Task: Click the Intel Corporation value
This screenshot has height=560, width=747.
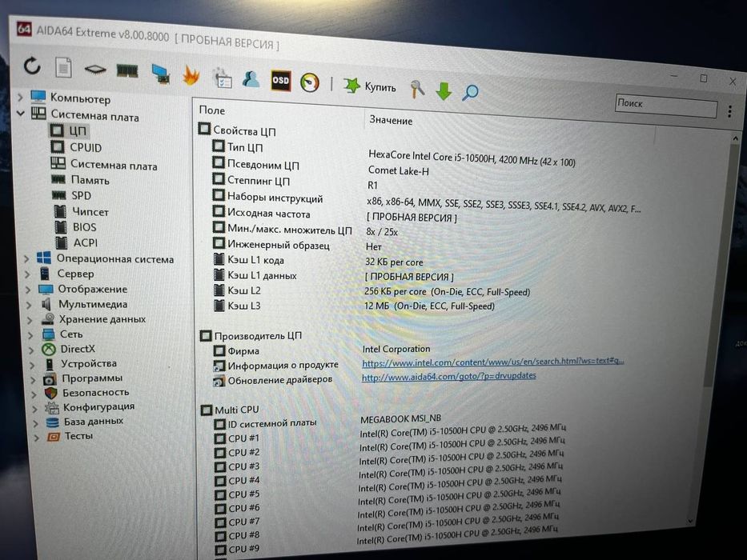Action: pyautogui.click(x=396, y=349)
